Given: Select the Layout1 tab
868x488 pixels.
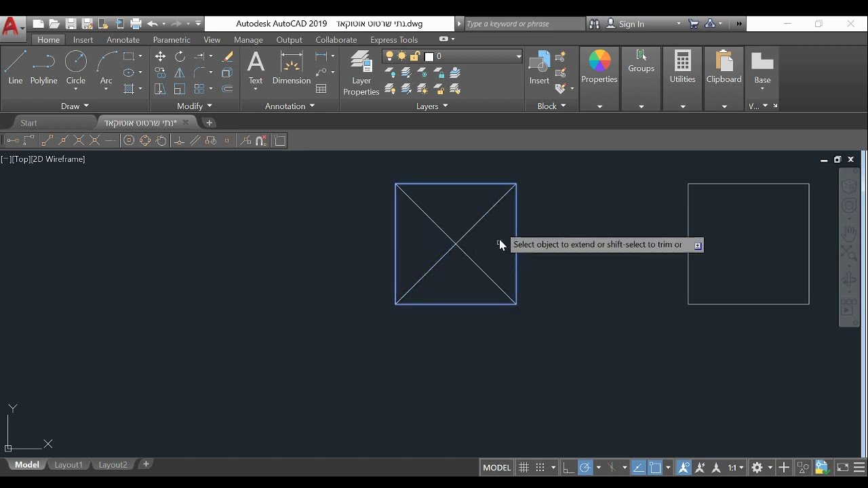Looking at the screenshot, I should tap(68, 465).
